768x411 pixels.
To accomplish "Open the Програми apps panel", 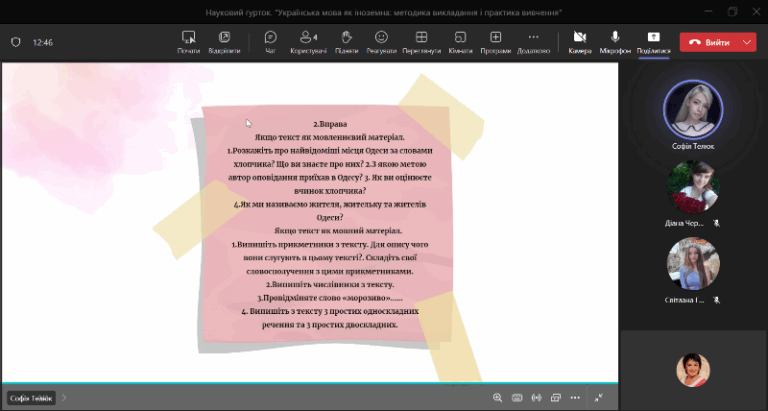I will pos(495,41).
